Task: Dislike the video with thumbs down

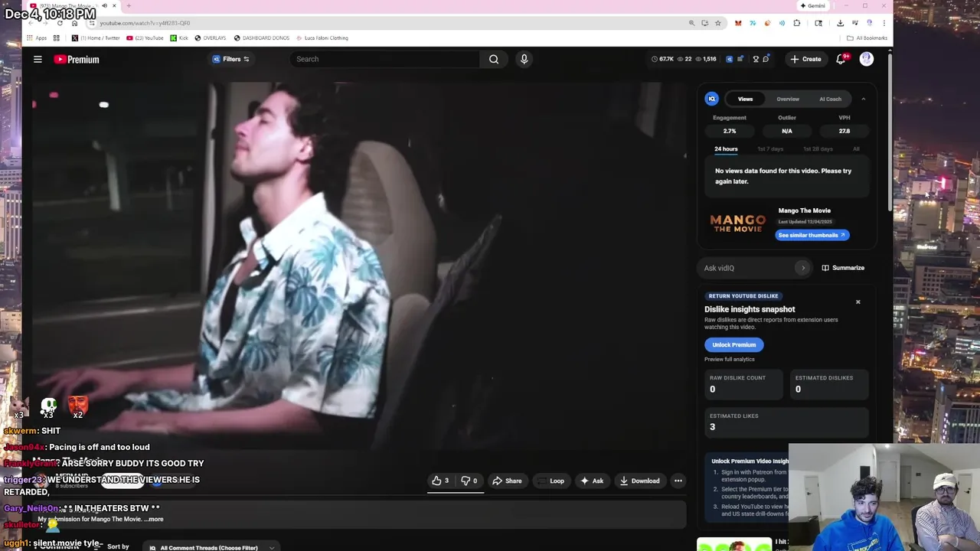Action: [469, 481]
